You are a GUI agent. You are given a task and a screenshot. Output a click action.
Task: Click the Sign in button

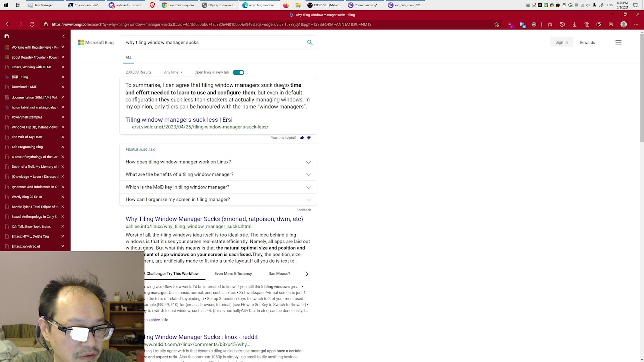(561, 42)
